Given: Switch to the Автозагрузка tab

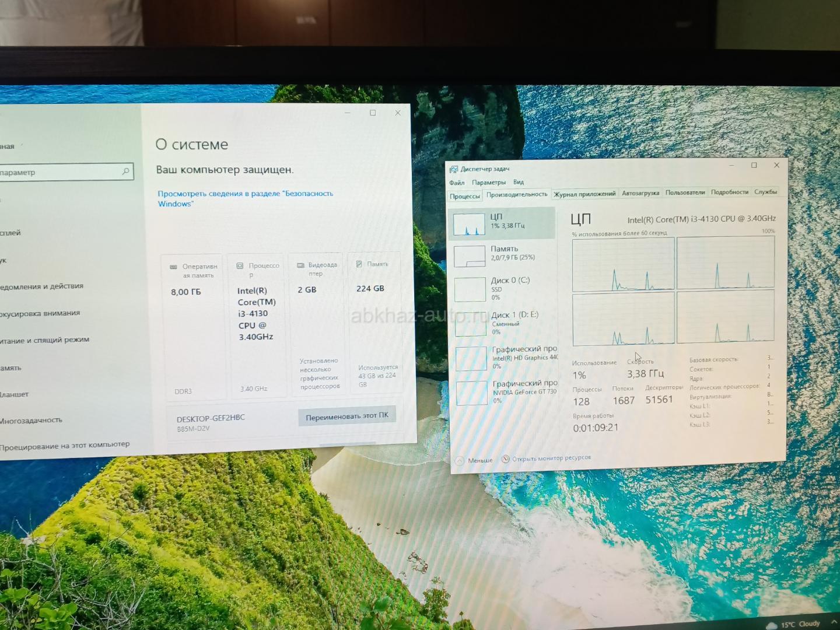Looking at the screenshot, I should tap(640, 193).
